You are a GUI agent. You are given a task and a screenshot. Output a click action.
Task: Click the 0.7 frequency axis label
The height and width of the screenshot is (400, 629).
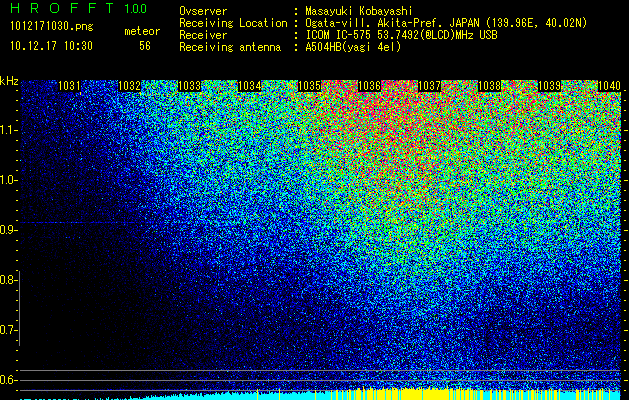8,330
